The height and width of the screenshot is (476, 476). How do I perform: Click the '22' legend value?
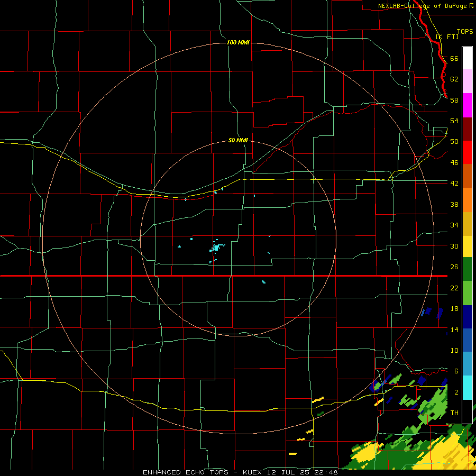(x=454, y=288)
